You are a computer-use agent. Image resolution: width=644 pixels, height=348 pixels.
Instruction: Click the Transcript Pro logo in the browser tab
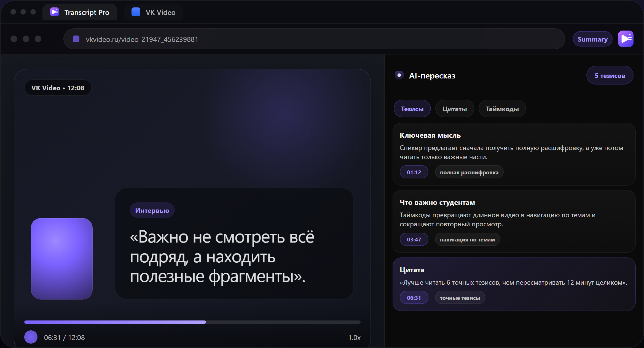tap(54, 12)
